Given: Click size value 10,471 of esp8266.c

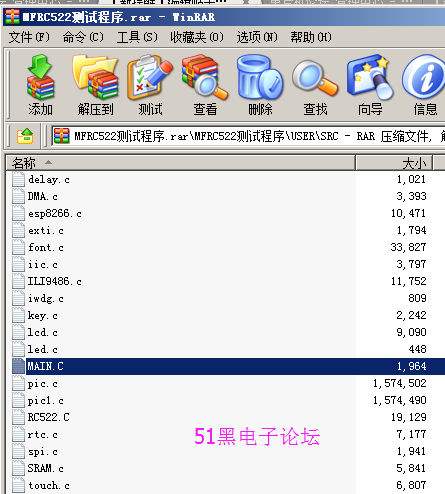Looking at the screenshot, I should 409,213.
